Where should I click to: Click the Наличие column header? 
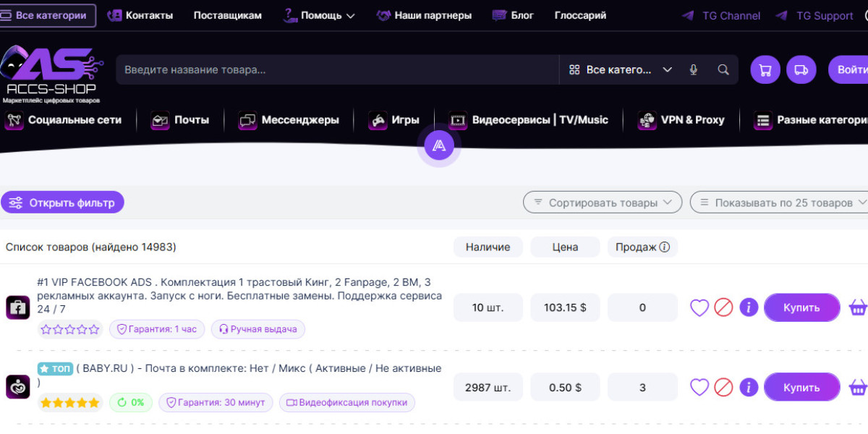tap(488, 247)
